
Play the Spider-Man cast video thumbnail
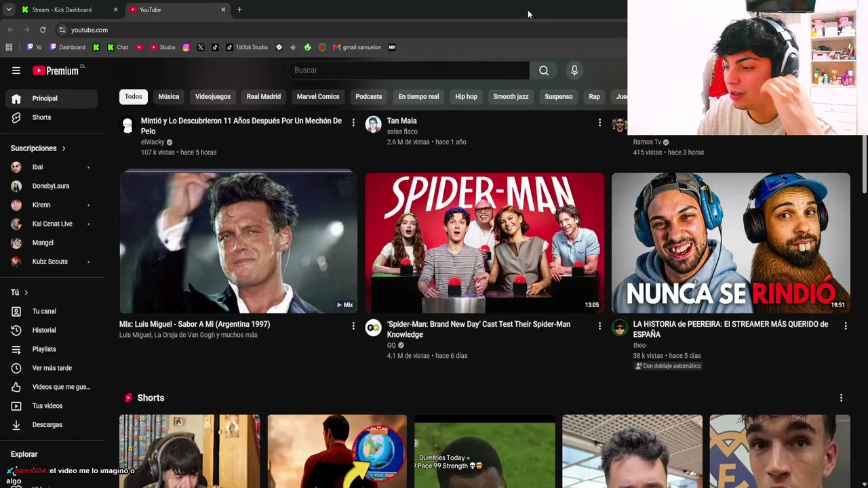tap(485, 243)
